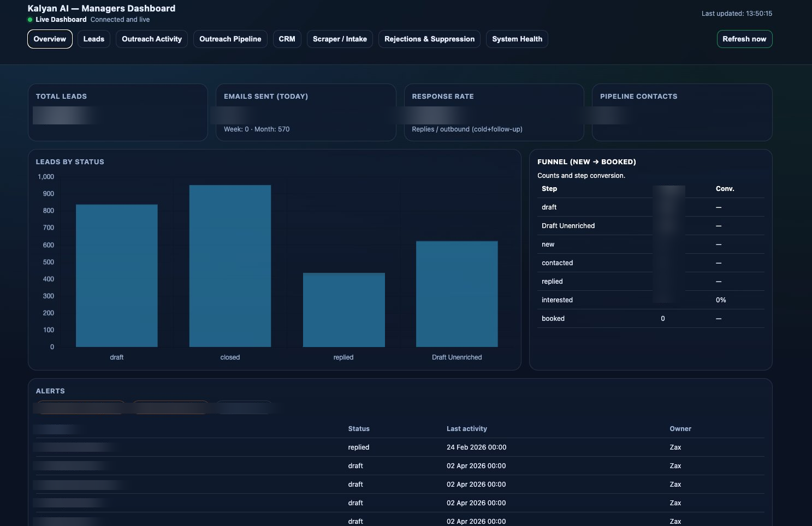Image resolution: width=812 pixels, height=526 pixels.
Task: Click the 'Connected and live' status text
Action: coord(120,20)
